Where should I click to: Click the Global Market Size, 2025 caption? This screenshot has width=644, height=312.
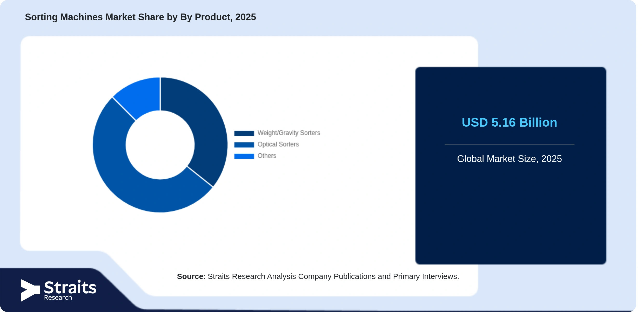[x=509, y=159]
